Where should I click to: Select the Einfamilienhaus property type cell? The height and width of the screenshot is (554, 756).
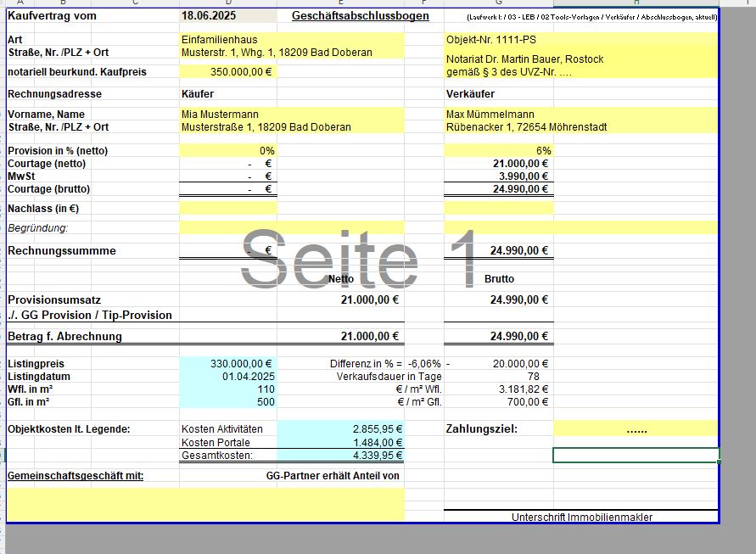(221, 40)
